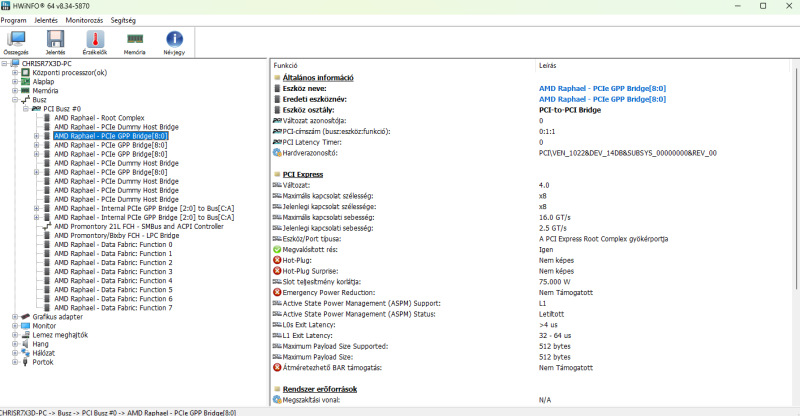The height and width of the screenshot is (416, 800).
Task: Expand the Portok tree node
Action: coord(15,362)
